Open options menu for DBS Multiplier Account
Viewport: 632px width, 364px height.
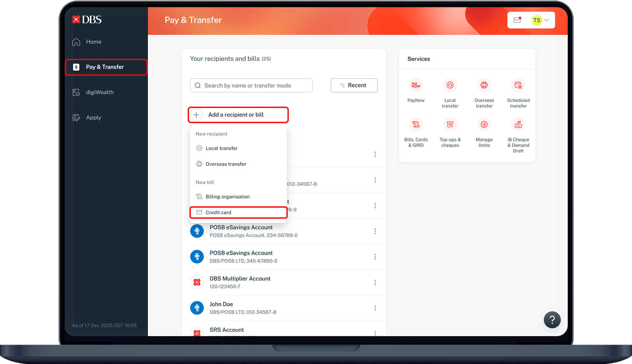tap(375, 282)
